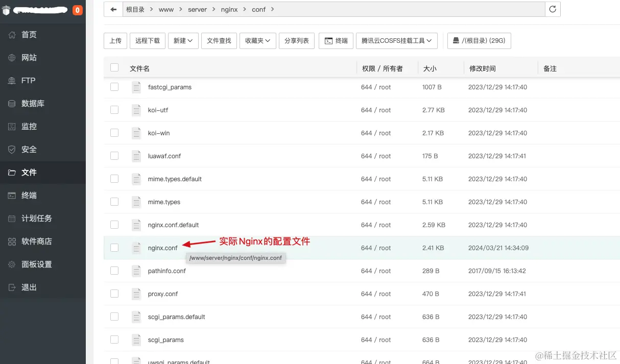Open the 网站 sidebar menu

coord(43,58)
